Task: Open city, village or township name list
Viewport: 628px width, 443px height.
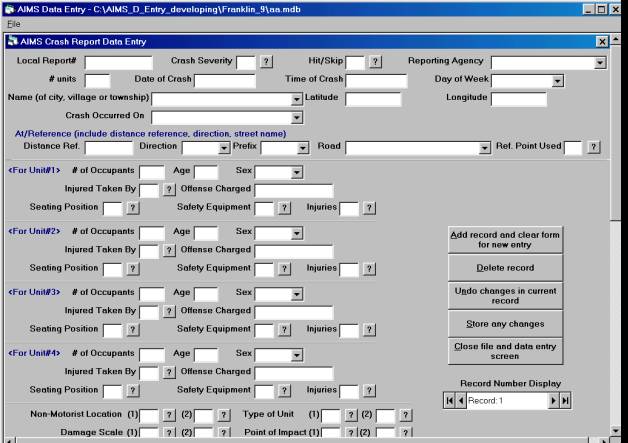Action: (x=296, y=99)
